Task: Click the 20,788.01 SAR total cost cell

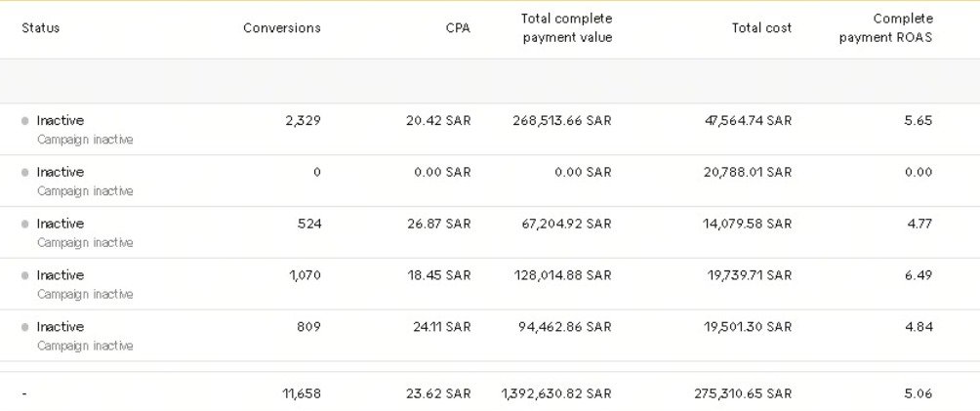Action: pyautogui.click(x=750, y=173)
